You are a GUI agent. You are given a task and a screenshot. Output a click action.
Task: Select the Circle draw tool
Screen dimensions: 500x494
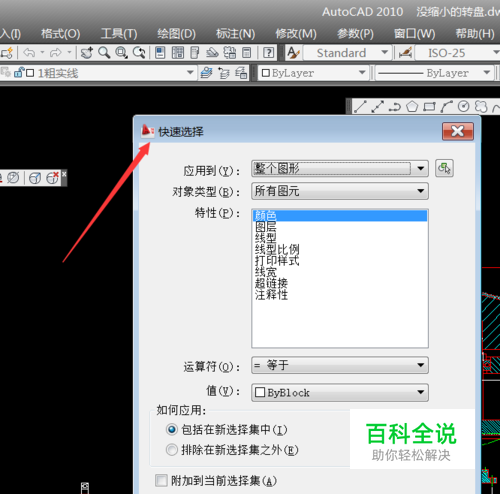(464, 107)
